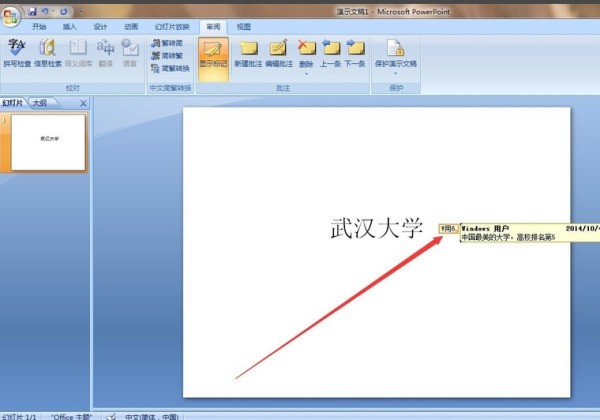
Task: Close the slides thumbnail pane
Action: 83,103
